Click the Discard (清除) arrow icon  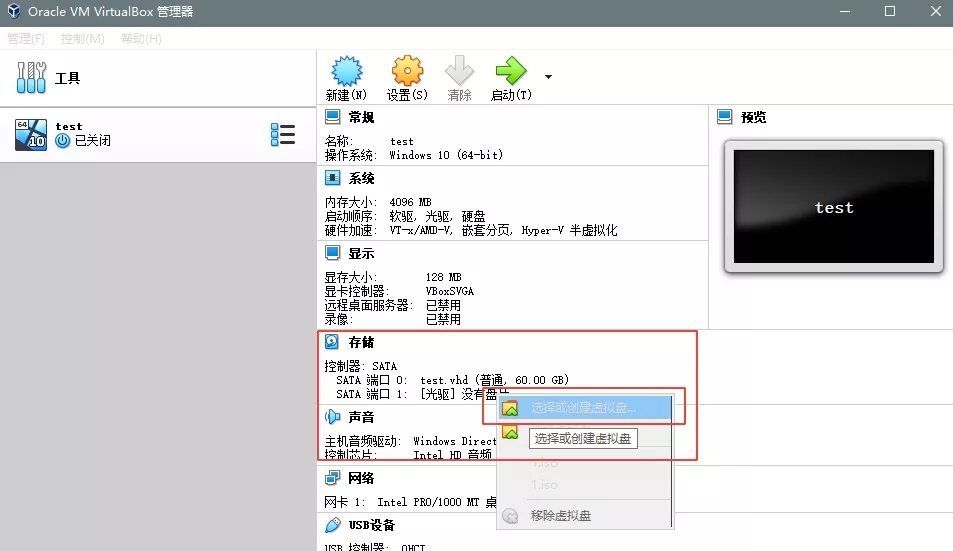click(x=459, y=70)
